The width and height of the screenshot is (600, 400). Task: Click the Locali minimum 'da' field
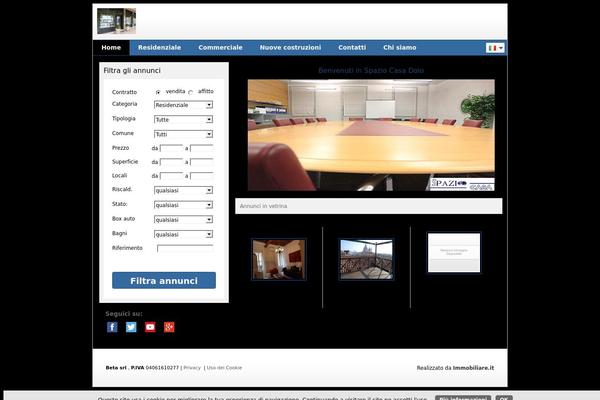pos(171,176)
